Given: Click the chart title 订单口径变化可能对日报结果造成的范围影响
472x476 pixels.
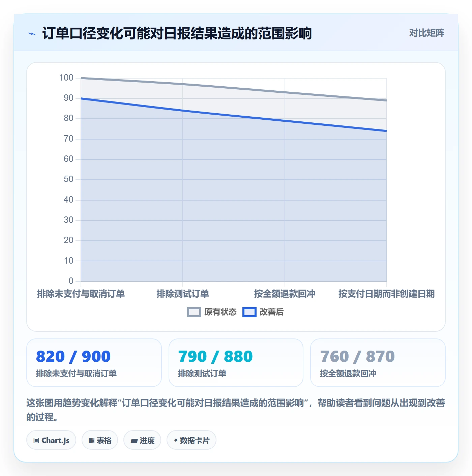Looking at the screenshot, I should [177, 33].
